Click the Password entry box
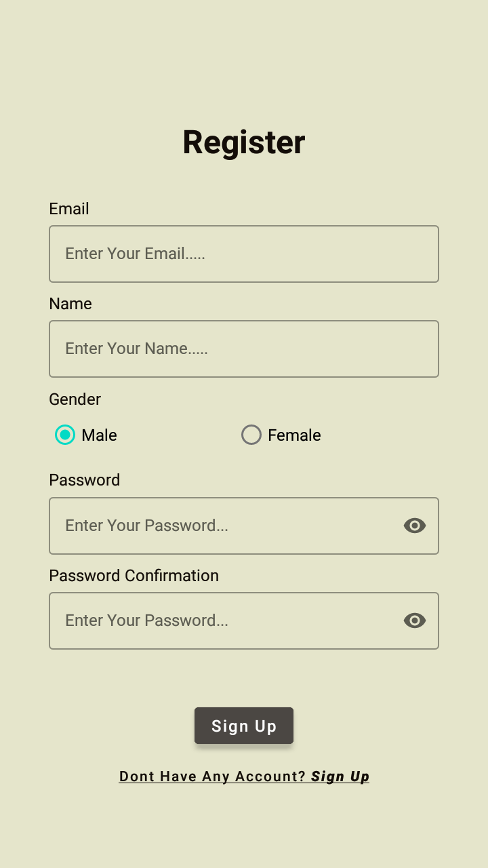Viewport: 488px width, 868px height. coord(203,526)
